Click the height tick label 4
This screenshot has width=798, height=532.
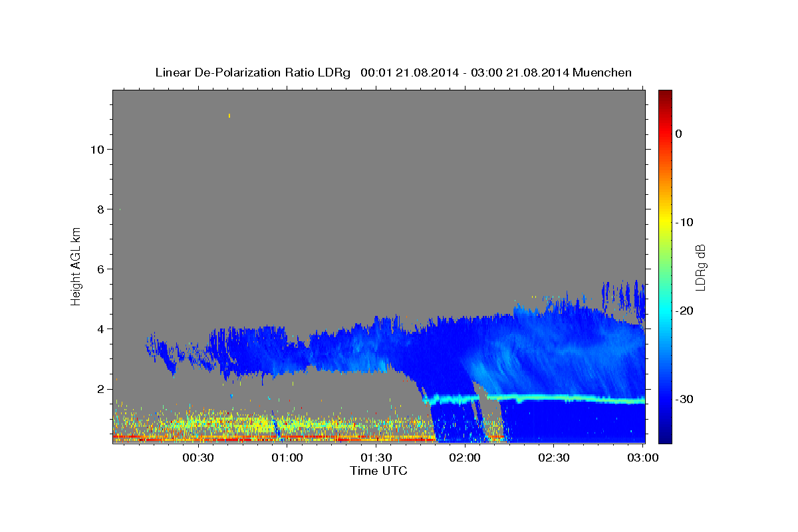coord(101,329)
